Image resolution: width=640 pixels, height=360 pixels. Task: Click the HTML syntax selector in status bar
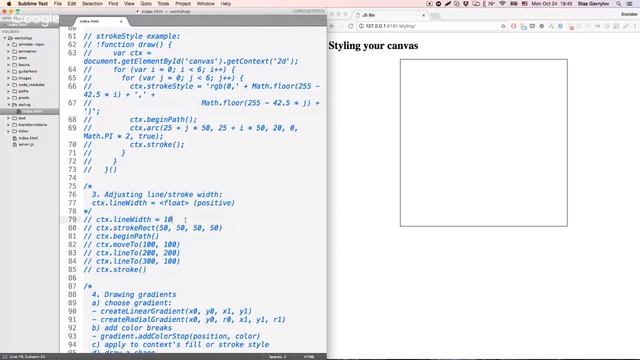click(309, 357)
